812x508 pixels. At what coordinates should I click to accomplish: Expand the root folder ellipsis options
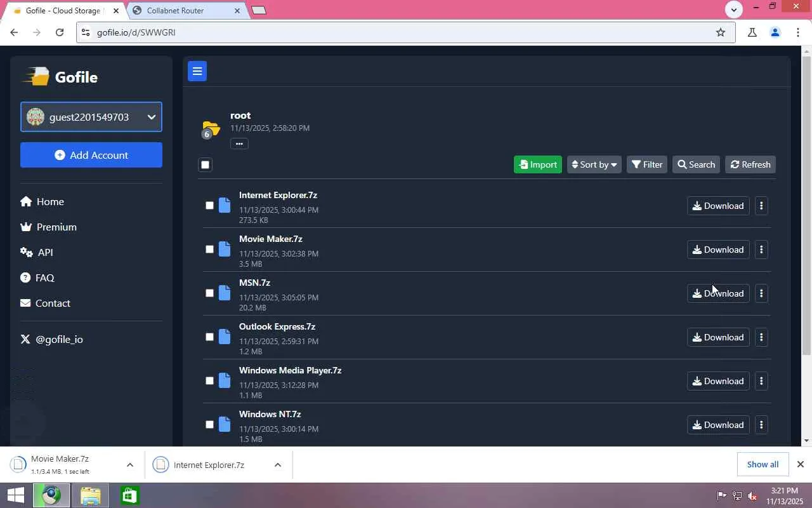click(x=239, y=144)
